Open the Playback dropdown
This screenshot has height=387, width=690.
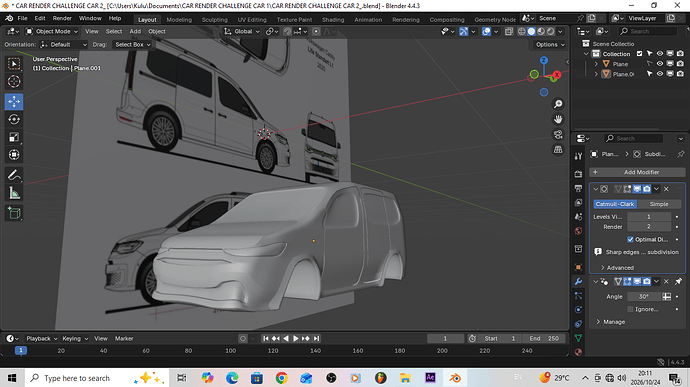point(41,339)
